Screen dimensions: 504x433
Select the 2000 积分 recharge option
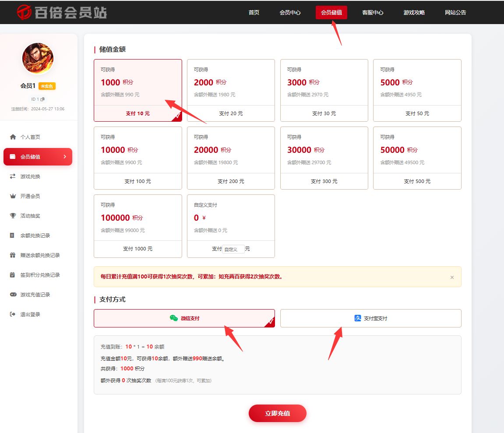tap(231, 90)
